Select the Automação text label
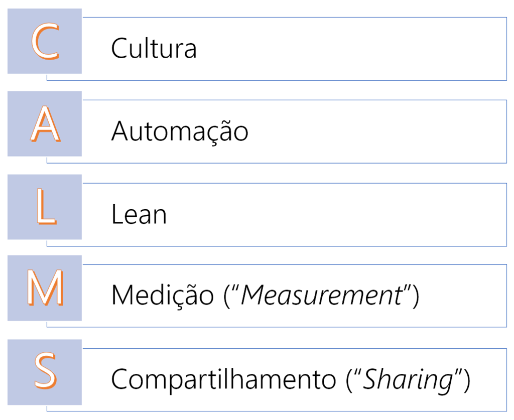 [x=180, y=131]
